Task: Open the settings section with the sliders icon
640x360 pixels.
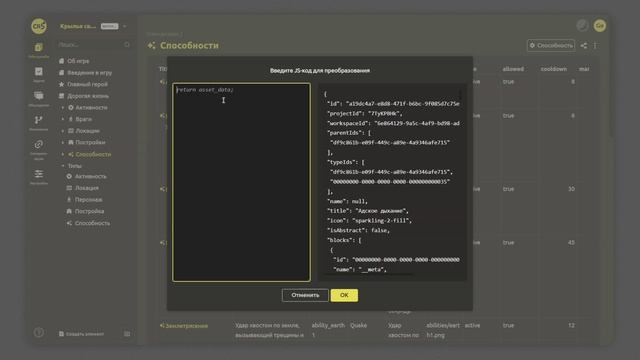Action: [39, 174]
